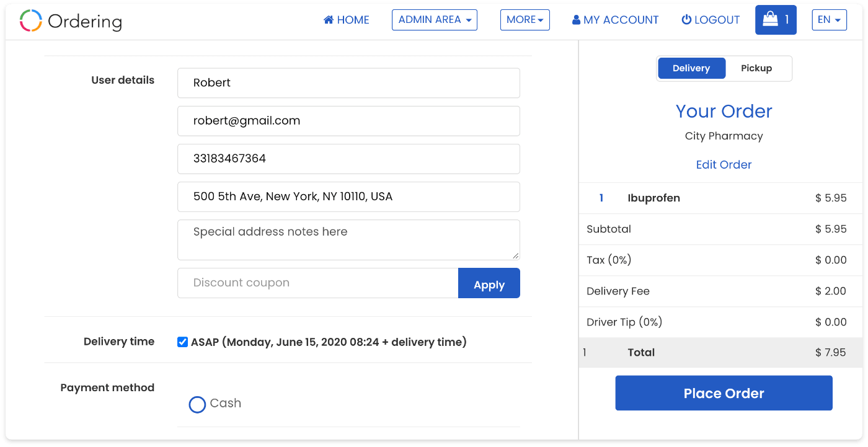Click the Total $ 7.95 amount

(x=831, y=352)
